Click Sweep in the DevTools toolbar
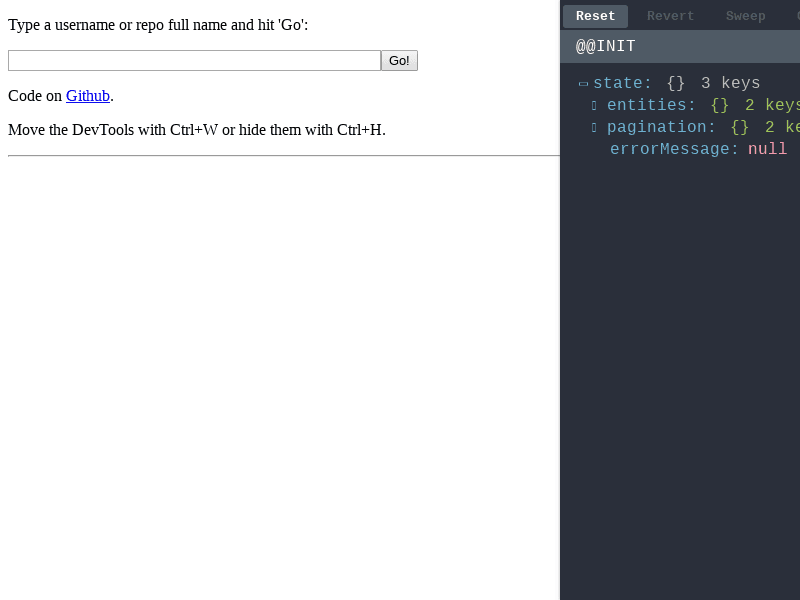800x600 pixels. point(745,15)
